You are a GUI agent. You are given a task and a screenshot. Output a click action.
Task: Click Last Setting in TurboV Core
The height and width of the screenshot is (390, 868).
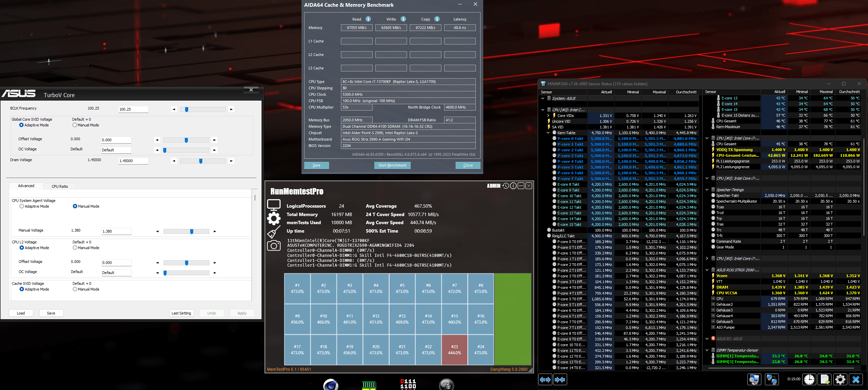pos(181,313)
